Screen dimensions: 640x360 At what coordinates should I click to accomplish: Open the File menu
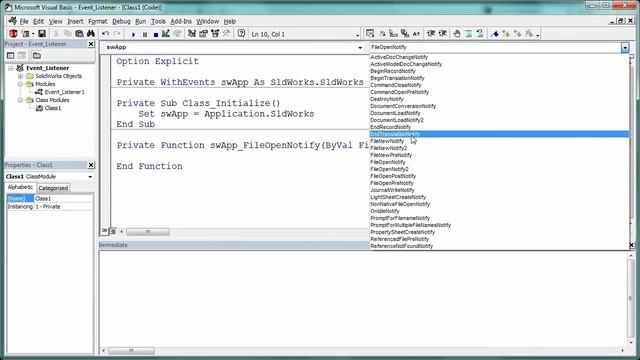(x=24, y=21)
